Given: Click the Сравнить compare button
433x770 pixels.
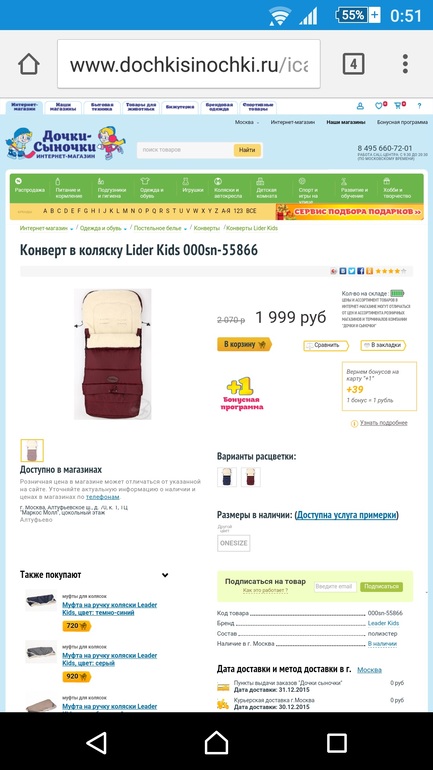Looking at the screenshot, I should pyautogui.click(x=325, y=345).
